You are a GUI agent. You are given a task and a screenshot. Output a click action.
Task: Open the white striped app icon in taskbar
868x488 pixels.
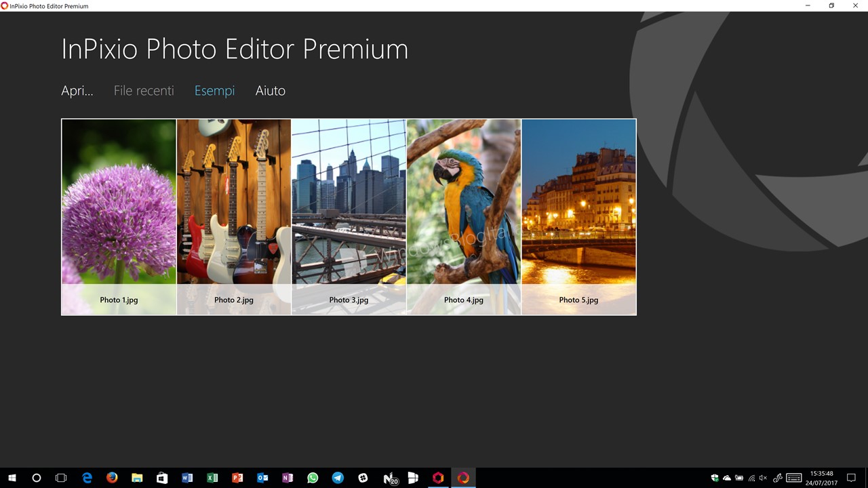click(x=413, y=478)
